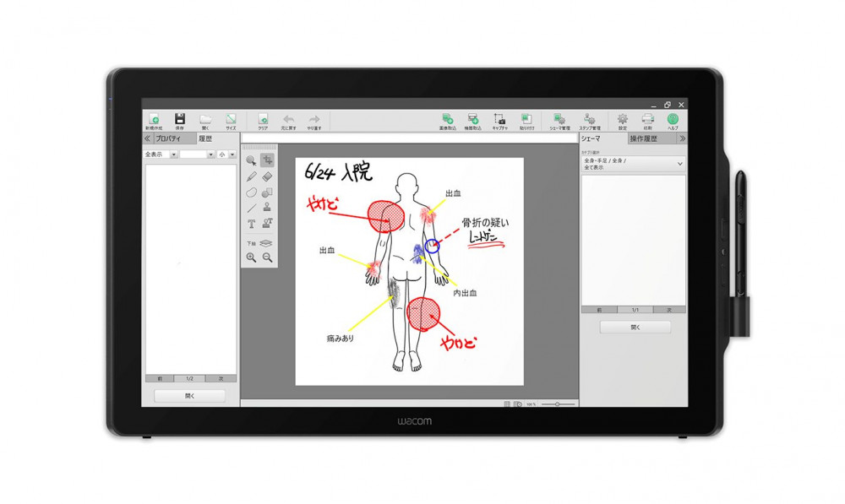The image size is (845, 504).
Task: Open the サイズ canvas size tool
Action: tap(231, 122)
